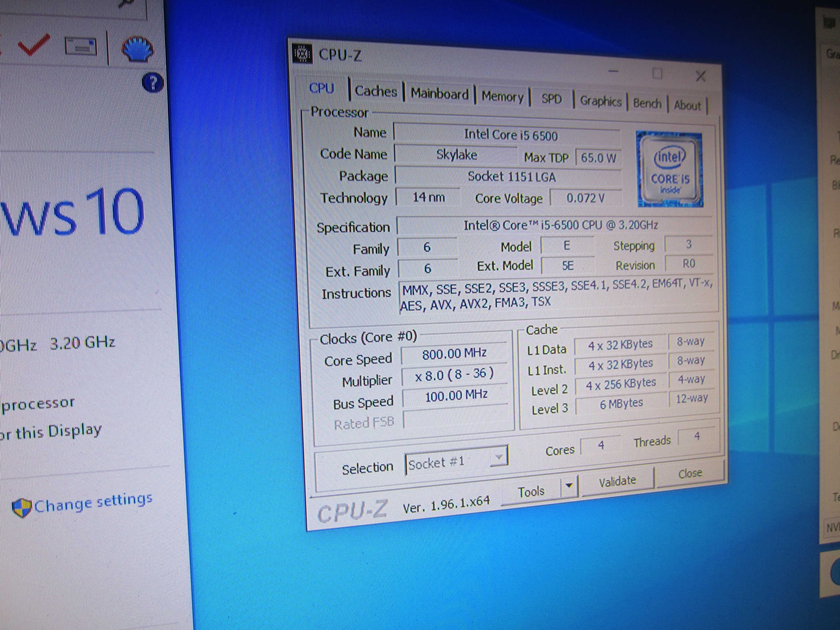Click the 3.20 GHz text in System window
The height and width of the screenshot is (630, 840).
tap(82, 343)
